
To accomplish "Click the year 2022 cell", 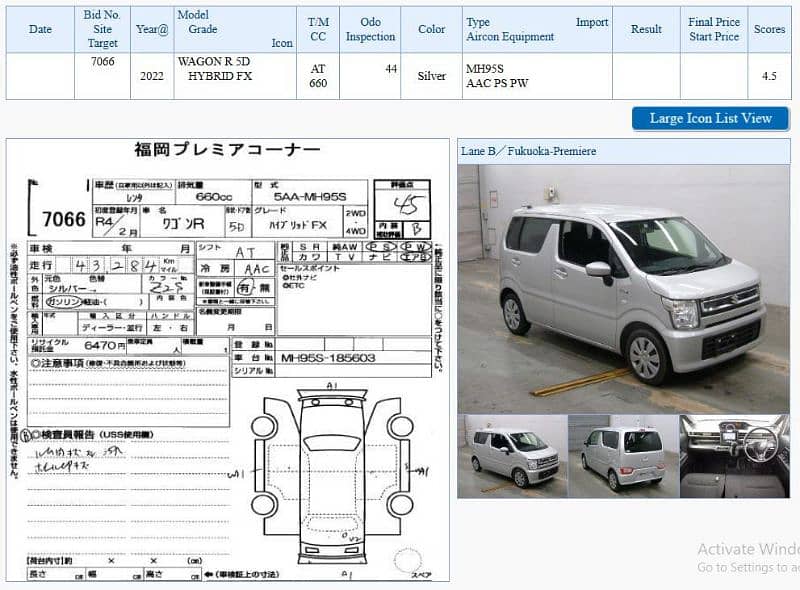I will [152, 76].
